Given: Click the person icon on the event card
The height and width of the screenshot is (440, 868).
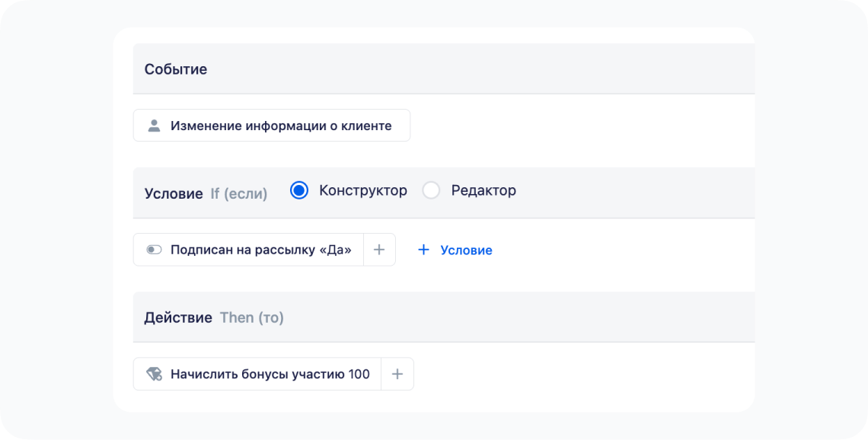Looking at the screenshot, I should pos(155,125).
